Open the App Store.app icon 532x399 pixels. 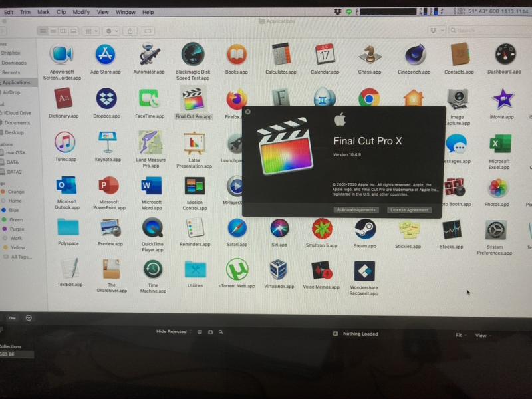105,55
